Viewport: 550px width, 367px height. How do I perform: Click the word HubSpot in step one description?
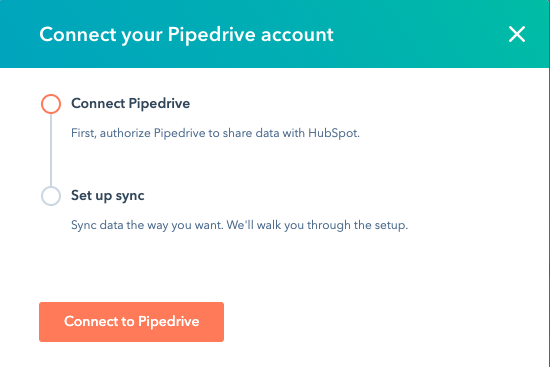pos(333,133)
